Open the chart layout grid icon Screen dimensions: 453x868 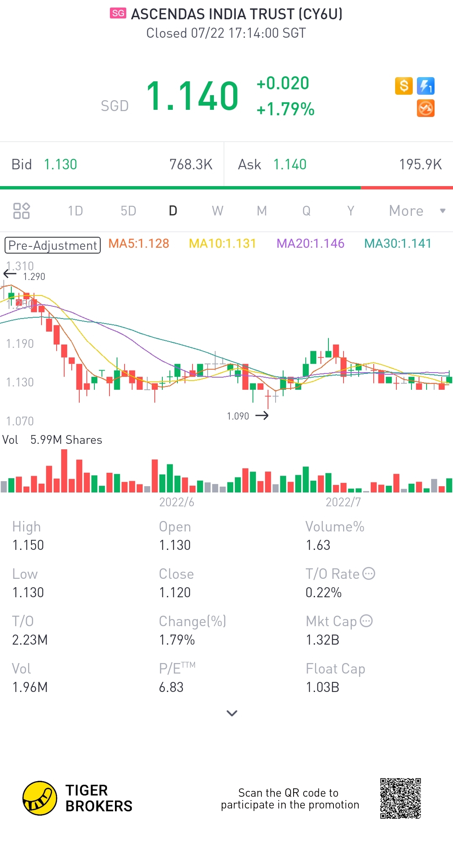(21, 211)
